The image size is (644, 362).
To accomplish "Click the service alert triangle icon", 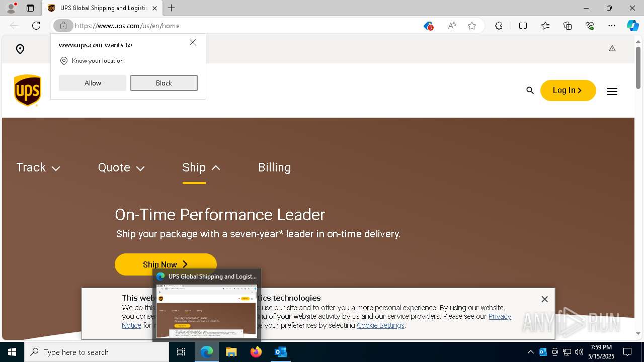I will 612,48.
